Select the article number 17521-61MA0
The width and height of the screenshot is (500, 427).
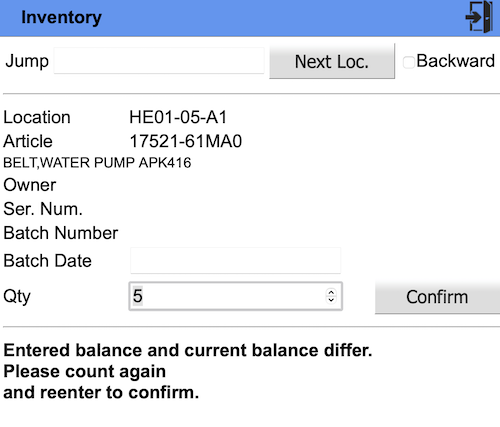tap(186, 141)
